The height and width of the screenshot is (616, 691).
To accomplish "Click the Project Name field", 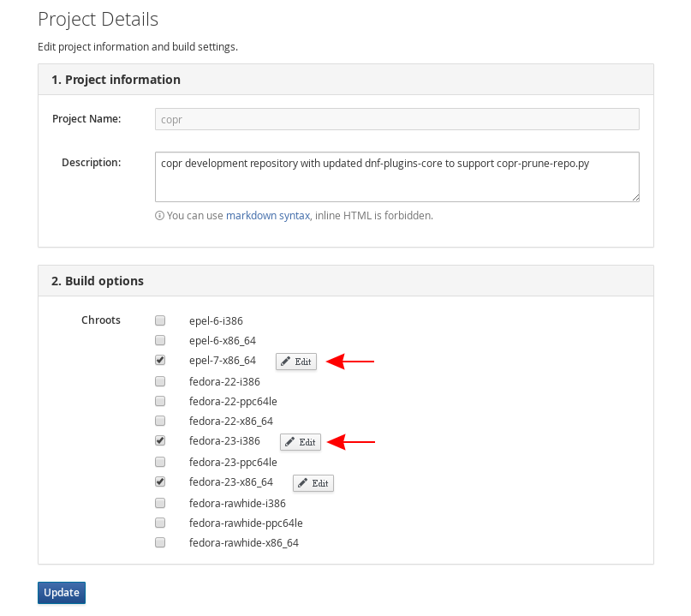I will pos(397,119).
